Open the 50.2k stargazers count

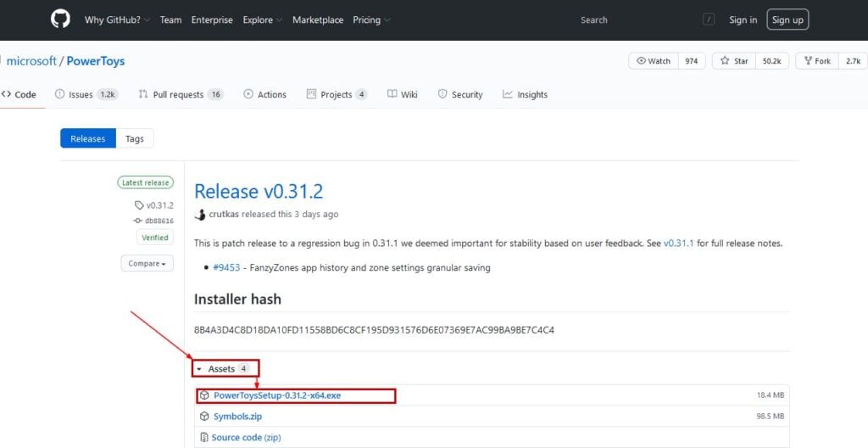tap(771, 61)
